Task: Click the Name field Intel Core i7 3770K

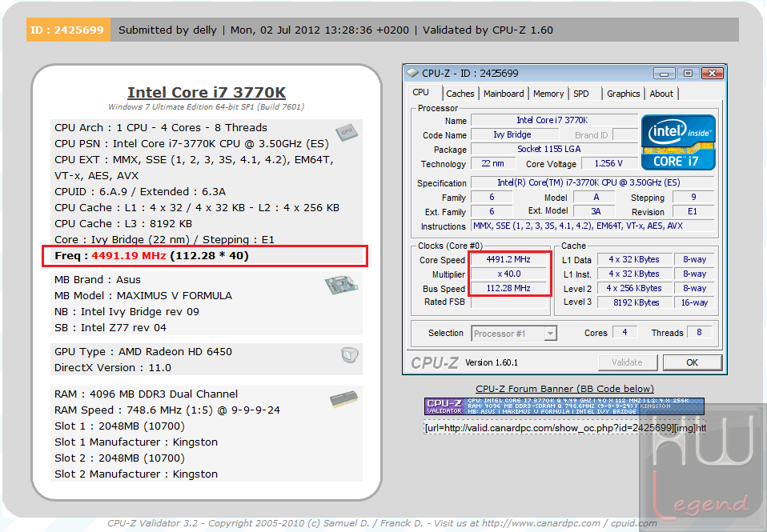Action: (x=553, y=120)
